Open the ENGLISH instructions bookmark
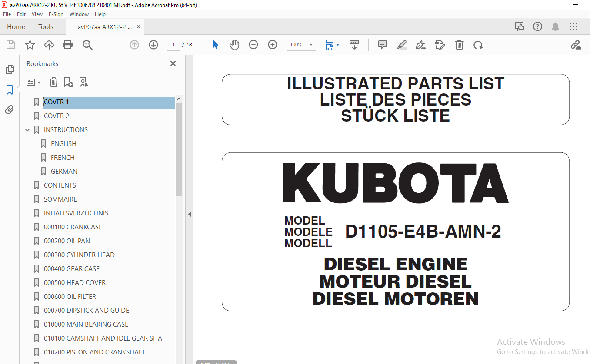The width and height of the screenshot is (590, 364). click(63, 144)
